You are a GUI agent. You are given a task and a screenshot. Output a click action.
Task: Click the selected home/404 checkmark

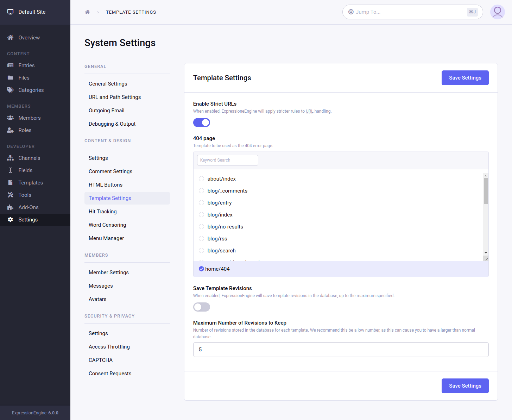tap(201, 269)
